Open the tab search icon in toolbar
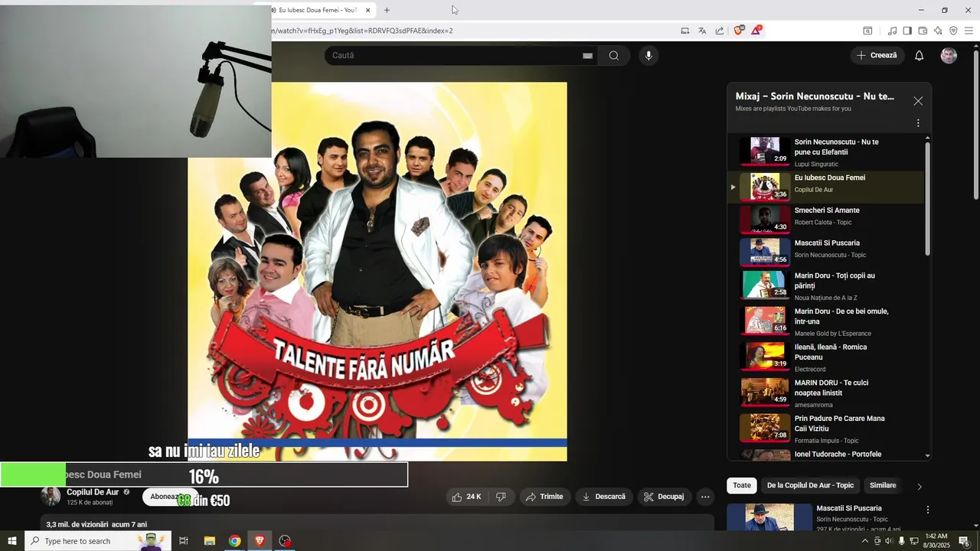 tap(867, 31)
